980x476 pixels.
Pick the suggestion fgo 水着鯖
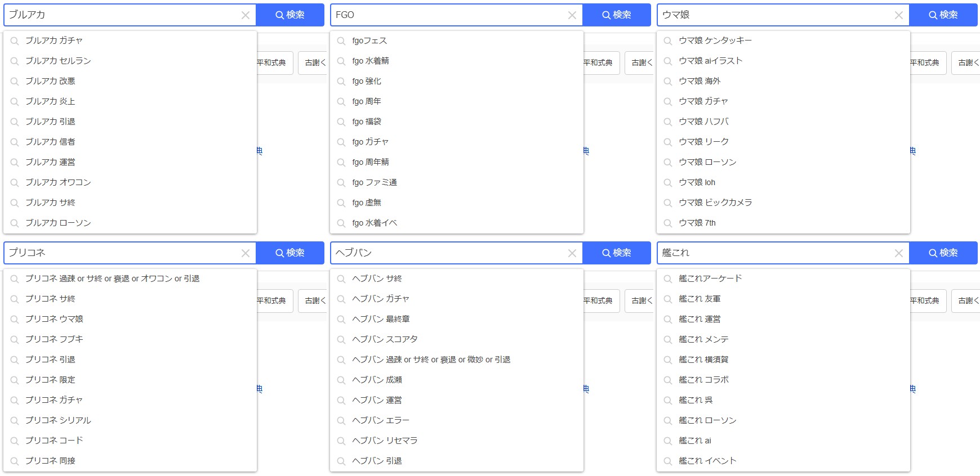(x=457, y=61)
